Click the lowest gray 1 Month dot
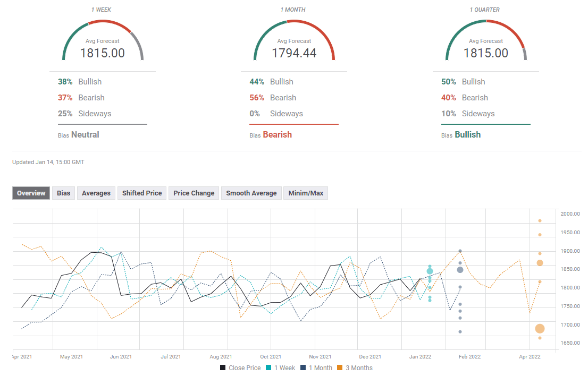The image size is (588, 376). tap(460, 332)
